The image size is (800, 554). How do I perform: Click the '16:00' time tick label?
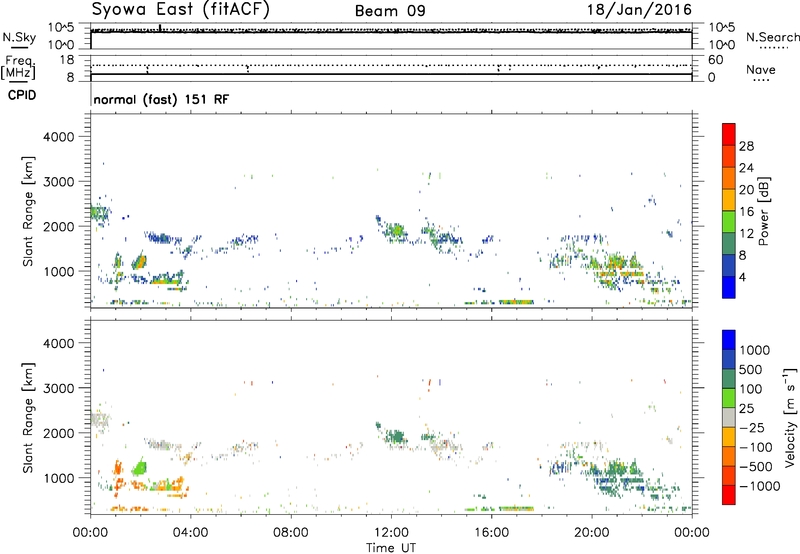click(491, 533)
